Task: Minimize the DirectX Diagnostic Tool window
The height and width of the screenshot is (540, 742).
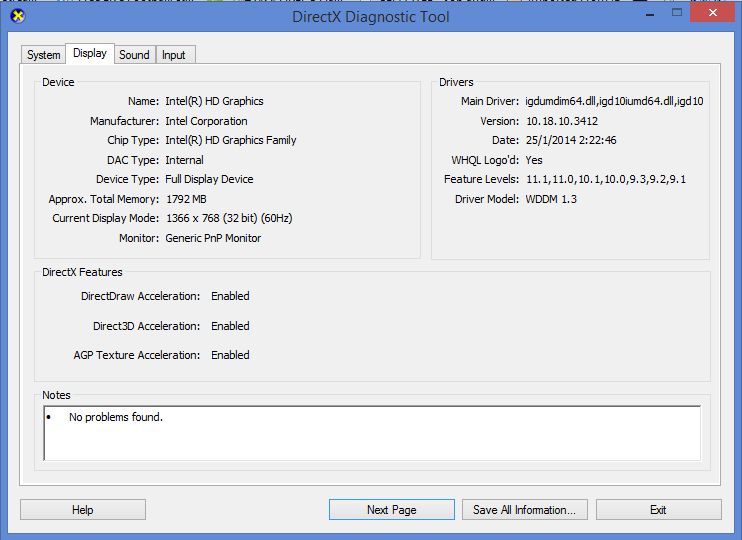Action: point(650,15)
